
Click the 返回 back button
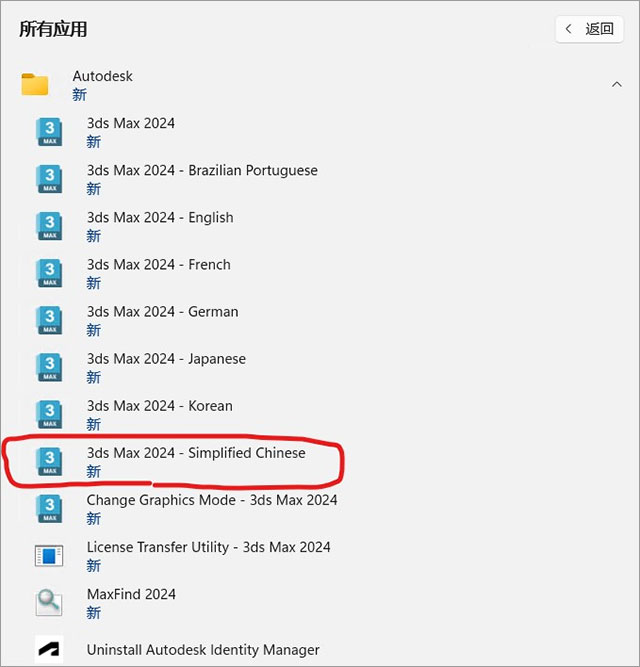589,29
